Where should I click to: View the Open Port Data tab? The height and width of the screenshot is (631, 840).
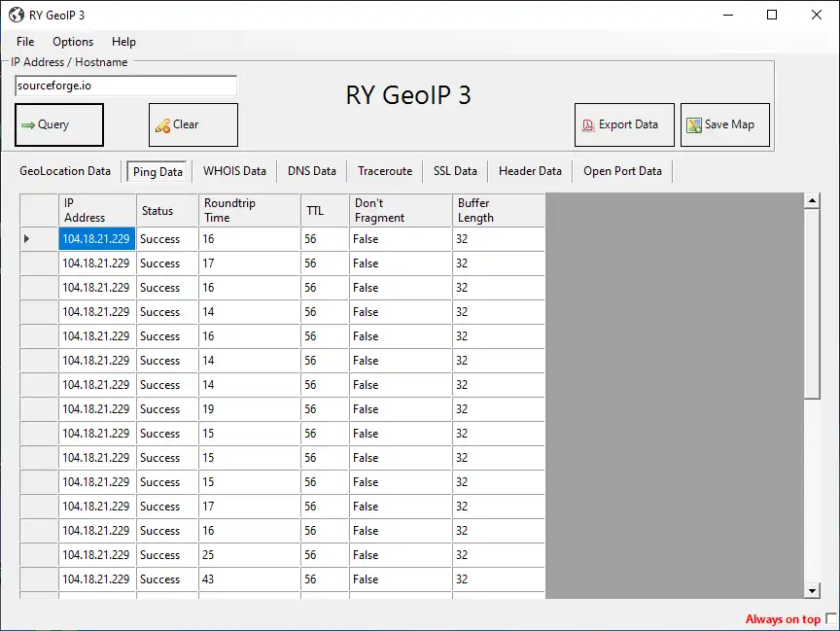(x=622, y=171)
